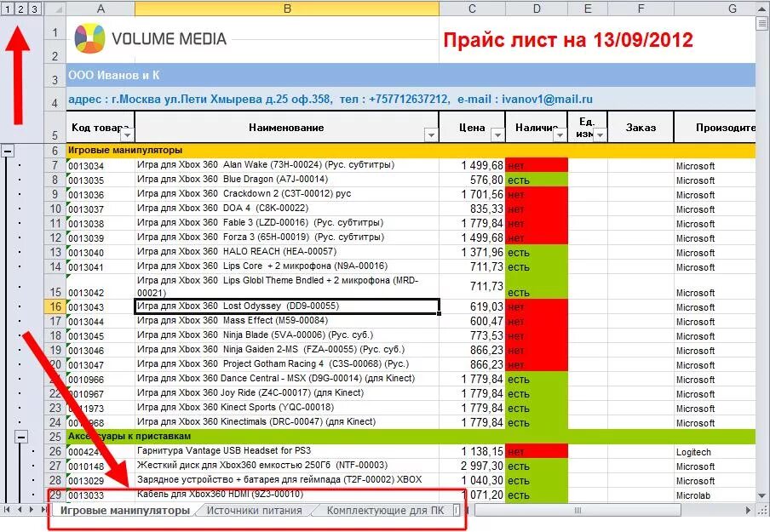The image size is (770, 532).
Task: Select column C header
Action: click(x=472, y=9)
